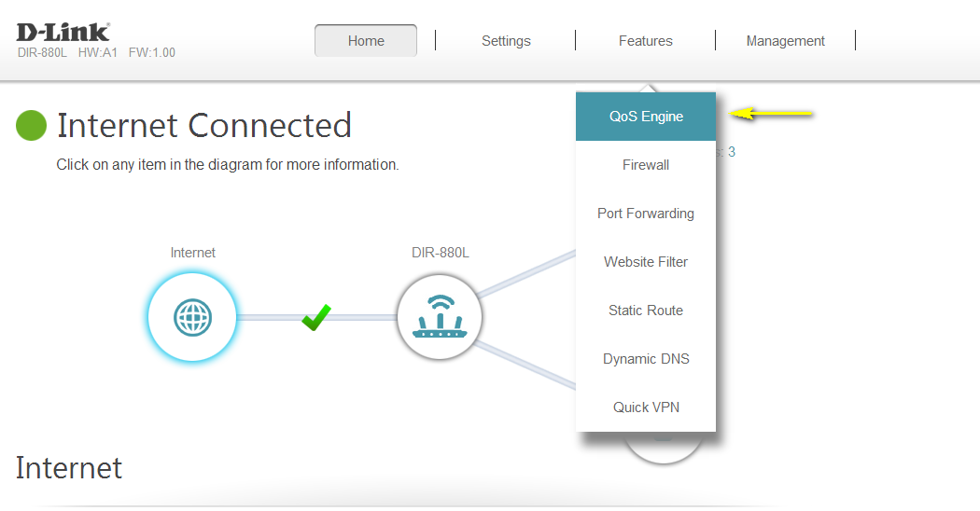Open the Home tab
This screenshot has width=980, height=511.
[366, 41]
